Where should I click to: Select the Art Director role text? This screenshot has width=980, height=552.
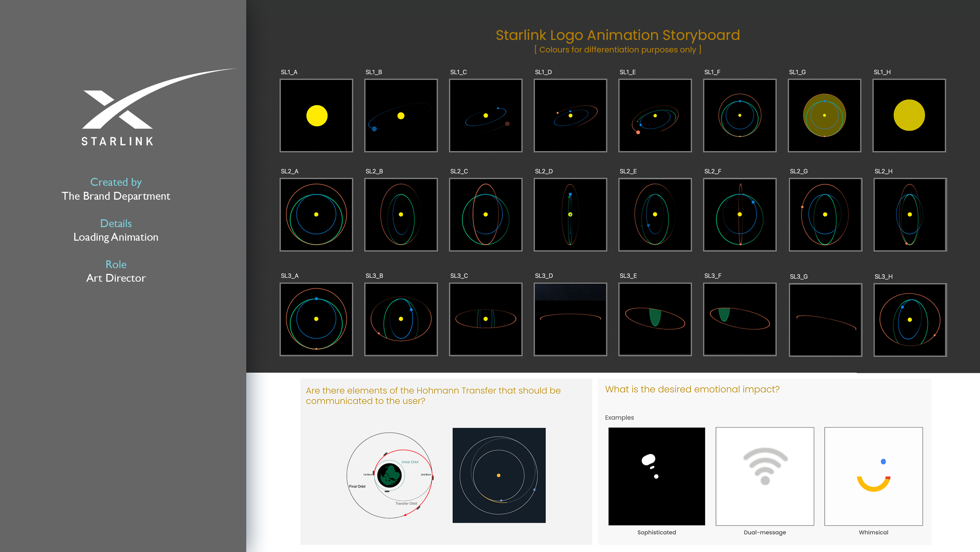coord(116,278)
